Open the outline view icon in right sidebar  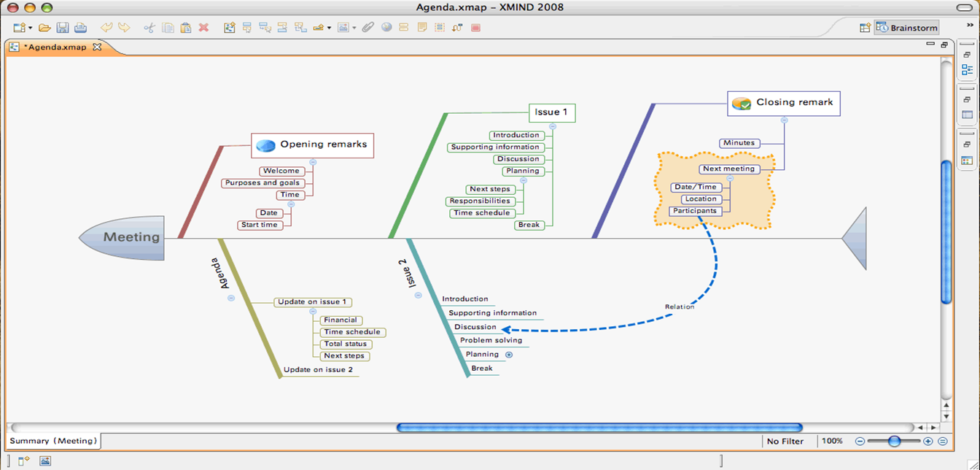pos(967,70)
